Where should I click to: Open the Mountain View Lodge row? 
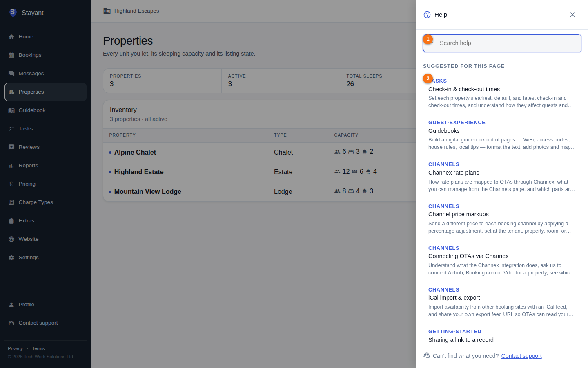260,191
